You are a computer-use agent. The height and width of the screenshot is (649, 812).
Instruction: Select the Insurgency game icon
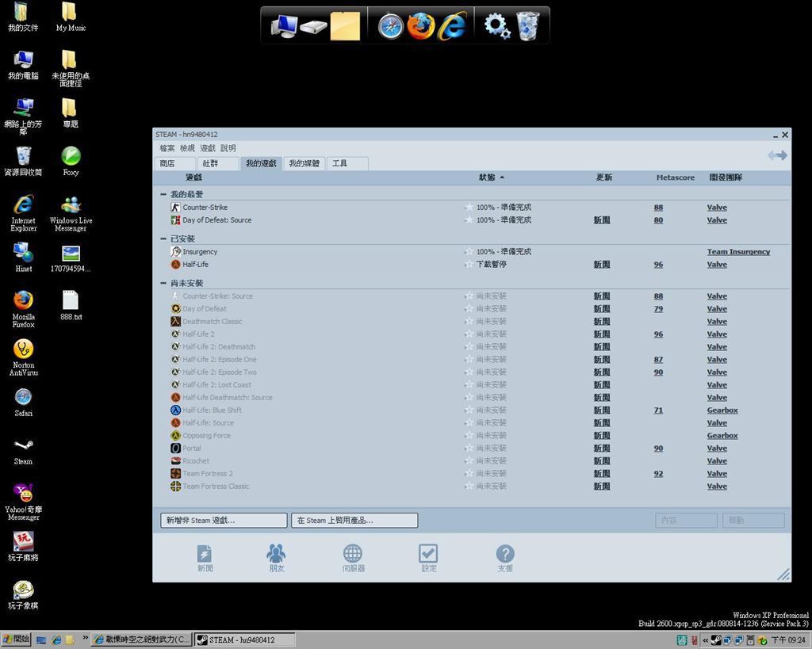pos(175,251)
